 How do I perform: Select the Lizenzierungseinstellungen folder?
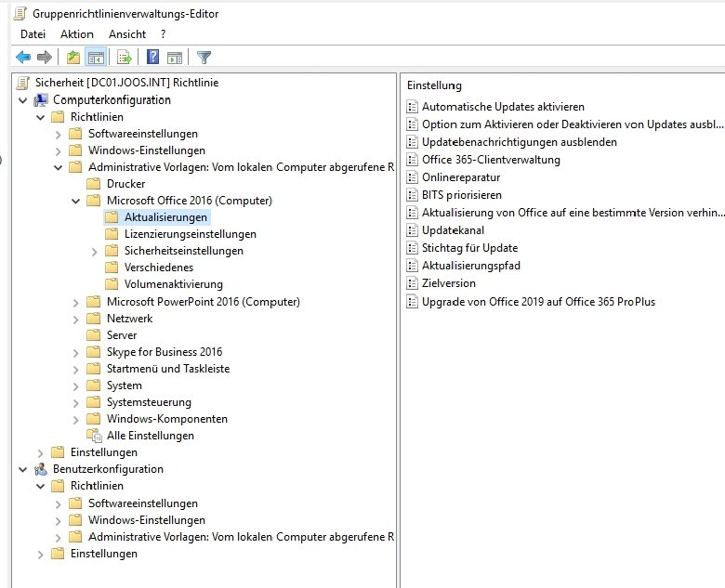[x=190, y=234]
